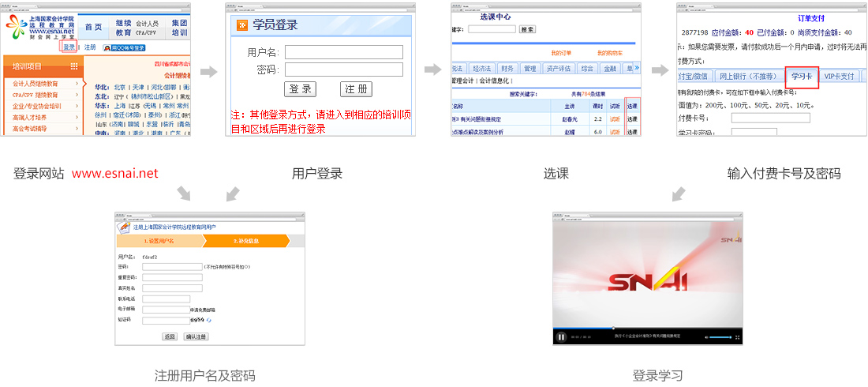
Task: Click the 北京 region link
Action: (120, 88)
